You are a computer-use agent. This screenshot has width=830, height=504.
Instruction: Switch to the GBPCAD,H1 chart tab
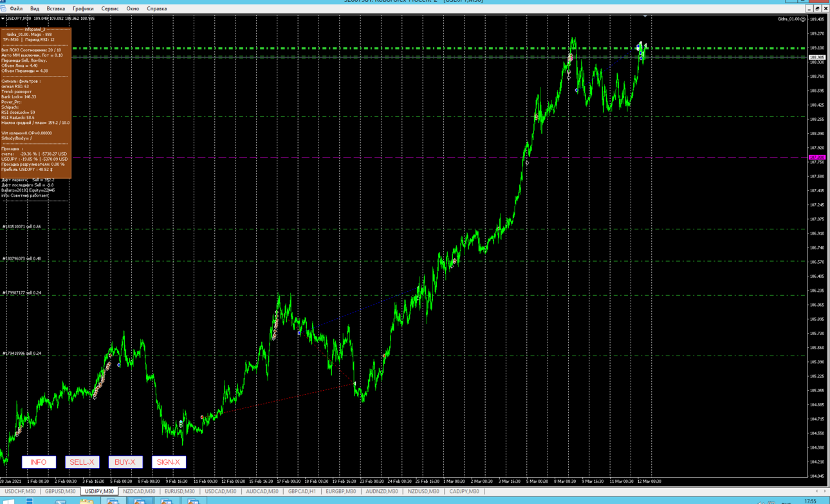pyautogui.click(x=302, y=492)
